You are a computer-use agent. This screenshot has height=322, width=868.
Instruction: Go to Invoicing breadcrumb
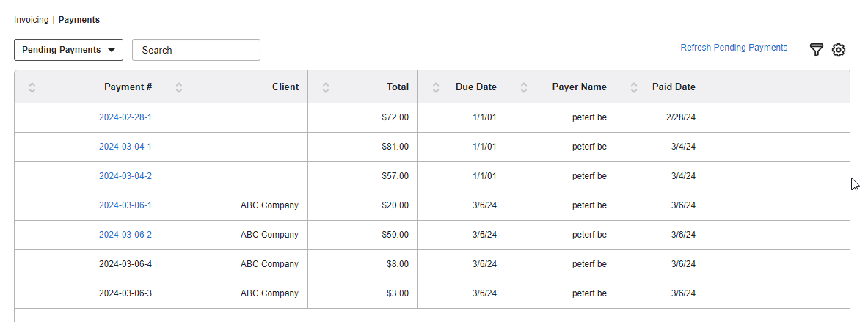(x=31, y=20)
